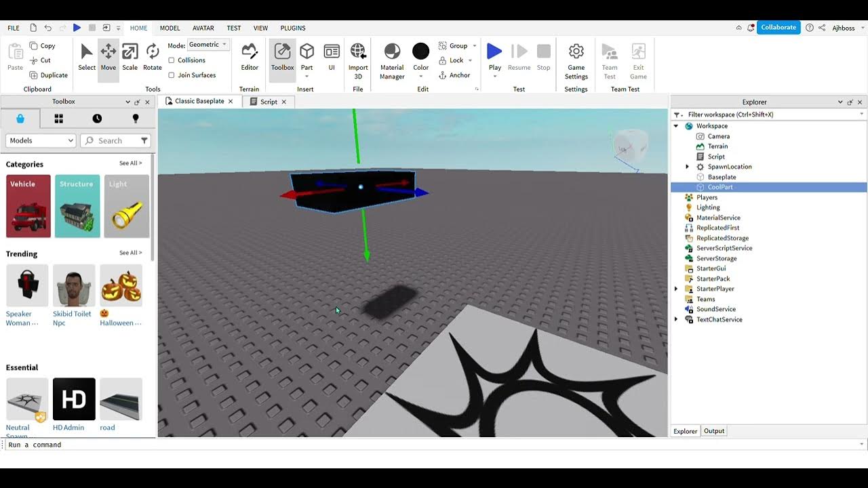Open the notifications bell

click(751, 28)
